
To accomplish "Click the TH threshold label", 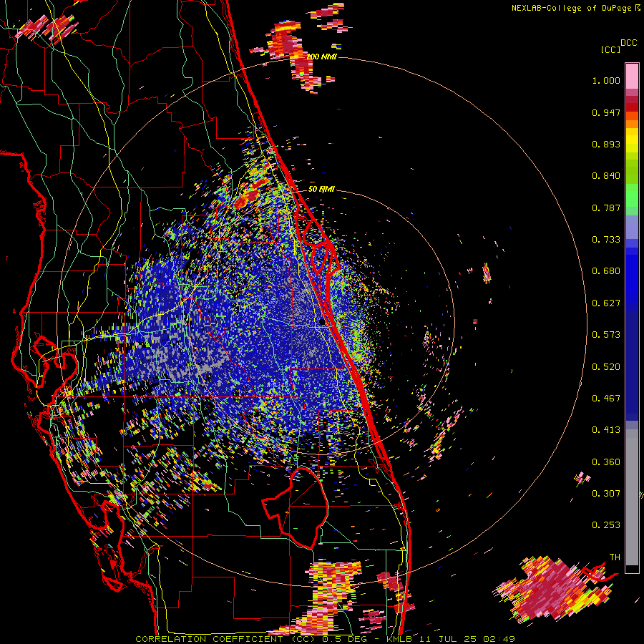I will tap(615, 557).
